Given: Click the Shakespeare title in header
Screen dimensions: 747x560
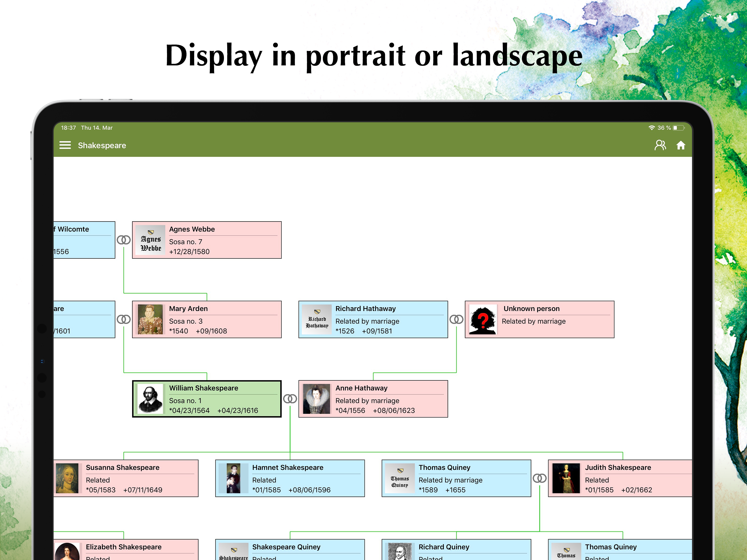Looking at the screenshot, I should point(102,145).
